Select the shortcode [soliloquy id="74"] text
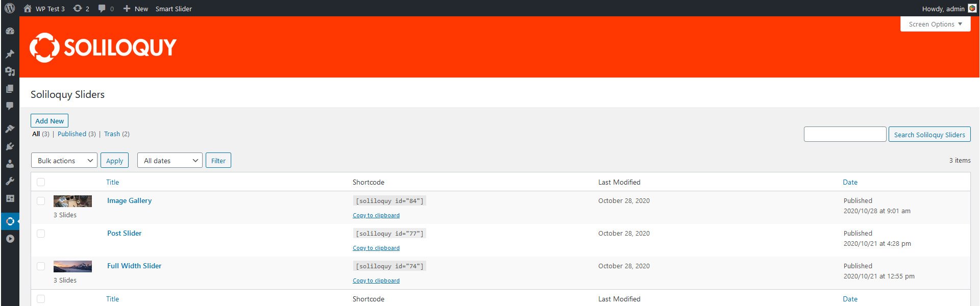This screenshot has height=306, width=980. (389, 266)
